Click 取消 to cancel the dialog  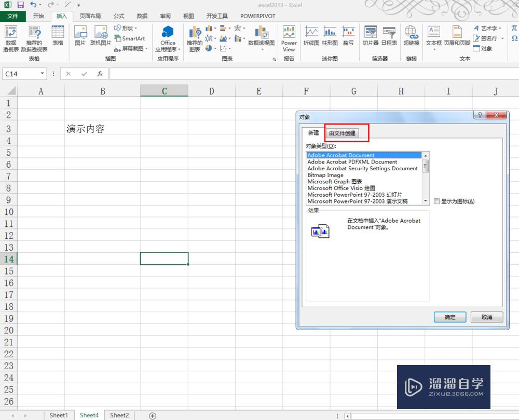[487, 317]
